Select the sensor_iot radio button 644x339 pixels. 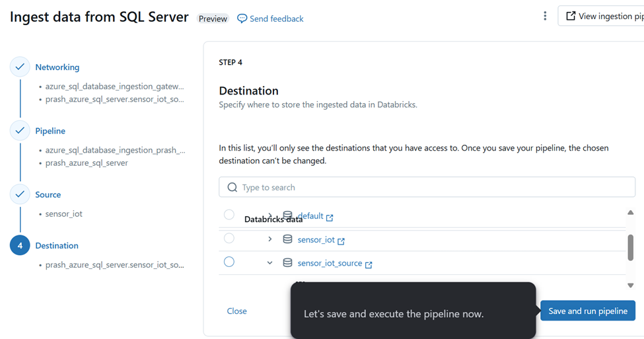coord(229,239)
